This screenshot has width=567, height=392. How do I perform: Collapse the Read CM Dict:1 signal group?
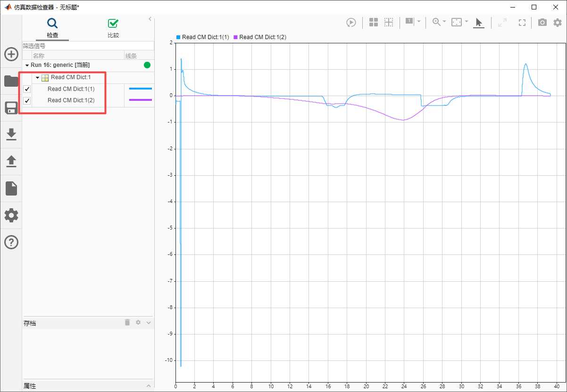tap(37, 78)
